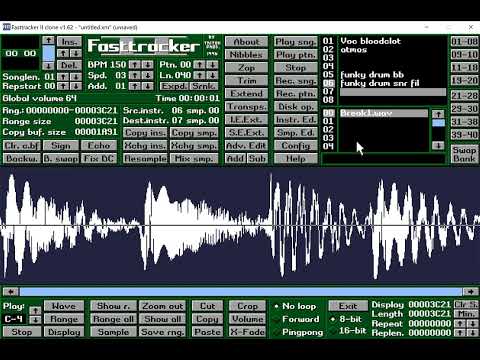Open the About screen
The height and width of the screenshot is (360, 480).
[x=246, y=42]
